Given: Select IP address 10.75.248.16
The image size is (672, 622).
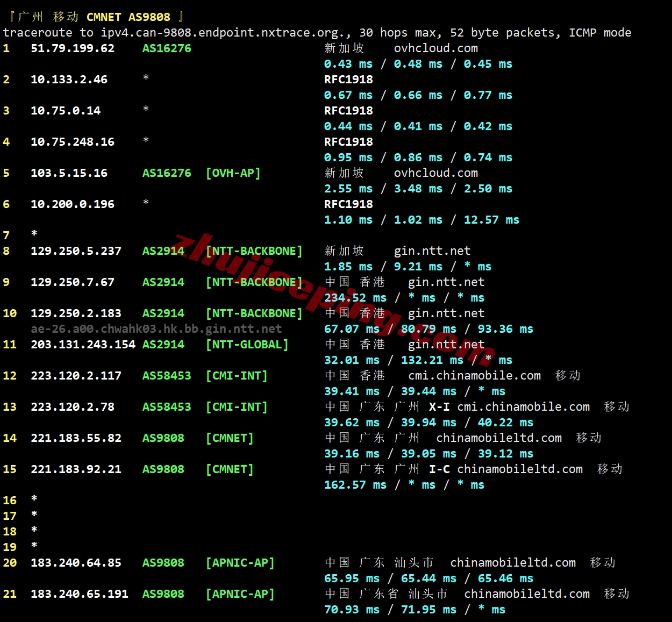Looking at the screenshot, I should click(73, 142).
